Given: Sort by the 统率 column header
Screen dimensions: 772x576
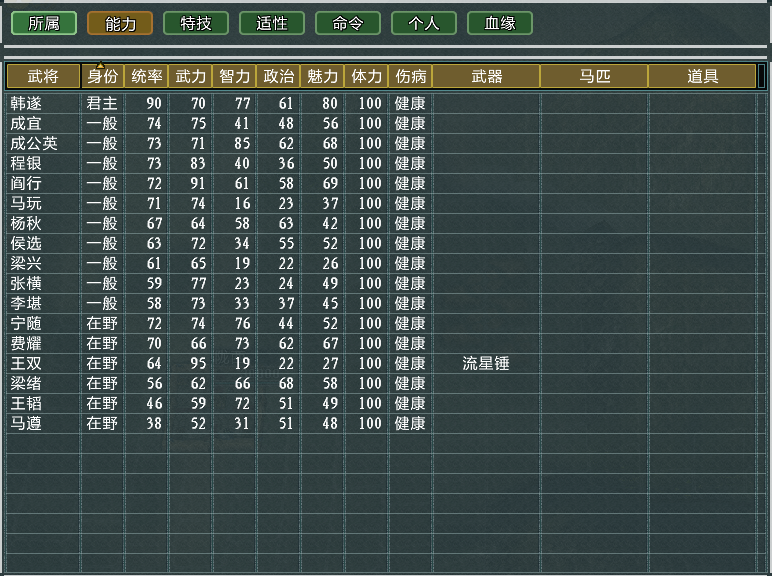Looking at the screenshot, I should [146, 76].
